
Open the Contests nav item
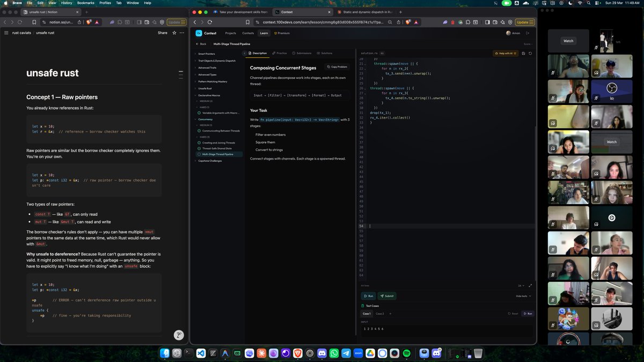click(x=248, y=33)
